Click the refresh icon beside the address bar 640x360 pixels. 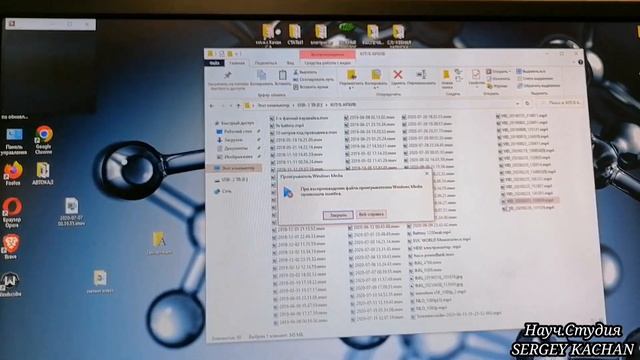(x=527, y=103)
